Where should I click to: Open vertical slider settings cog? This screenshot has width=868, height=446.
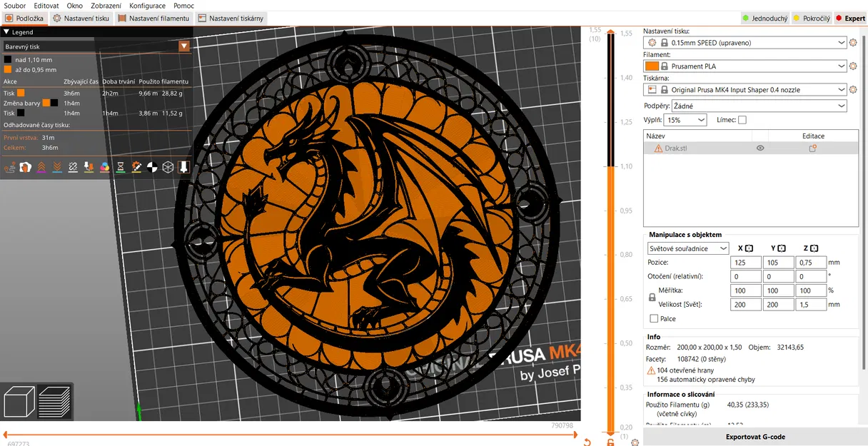(635, 442)
